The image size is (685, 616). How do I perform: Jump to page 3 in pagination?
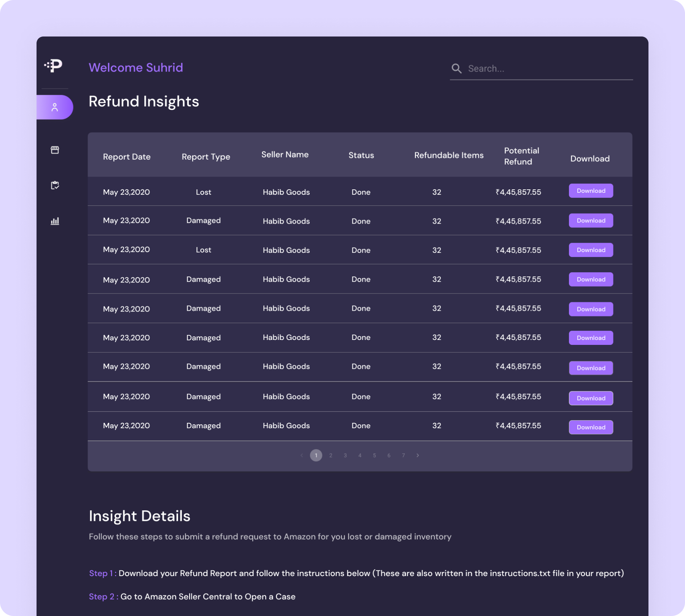[x=345, y=455]
